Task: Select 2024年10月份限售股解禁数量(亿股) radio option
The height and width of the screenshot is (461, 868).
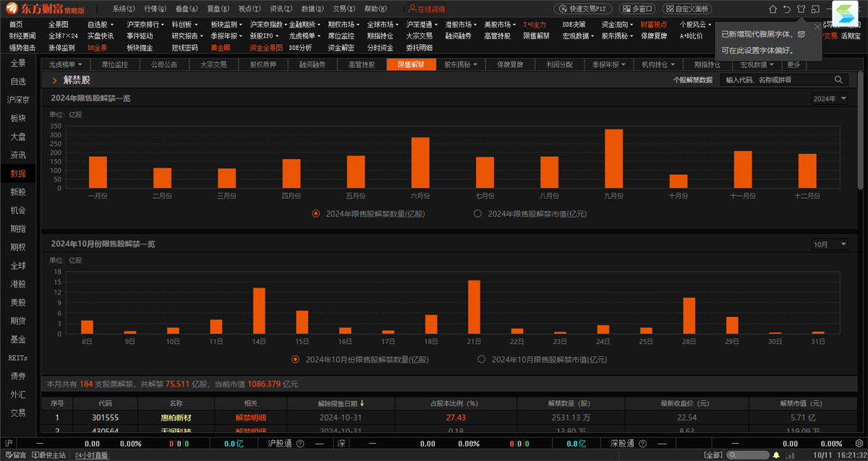Action: tap(295, 359)
